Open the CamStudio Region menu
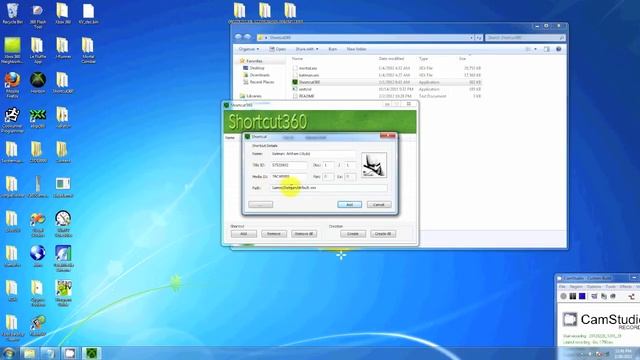Image resolution: width=640 pixels, height=360 pixels. 576,287
